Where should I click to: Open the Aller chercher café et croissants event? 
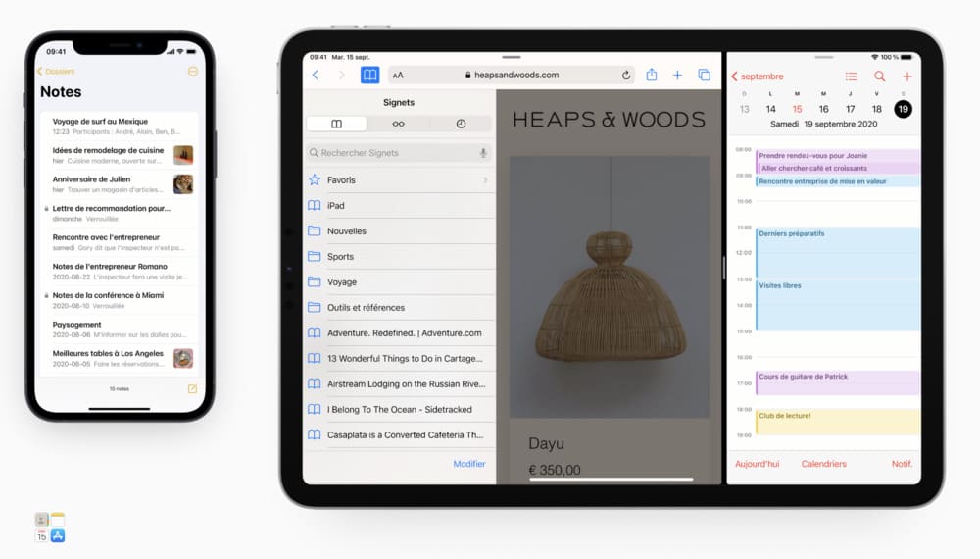pos(839,169)
